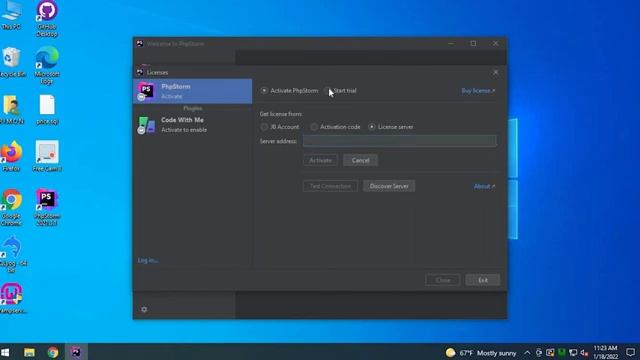
Task: Click PhpStorm icon on taskbar
Action: pyautogui.click(x=76, y=352)
